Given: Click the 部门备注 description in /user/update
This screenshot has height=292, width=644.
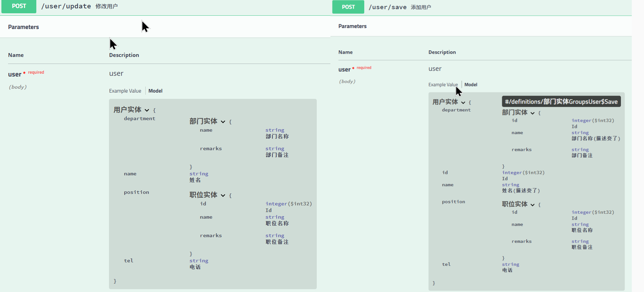Looking at the screenshot, I should pos(277,155).
